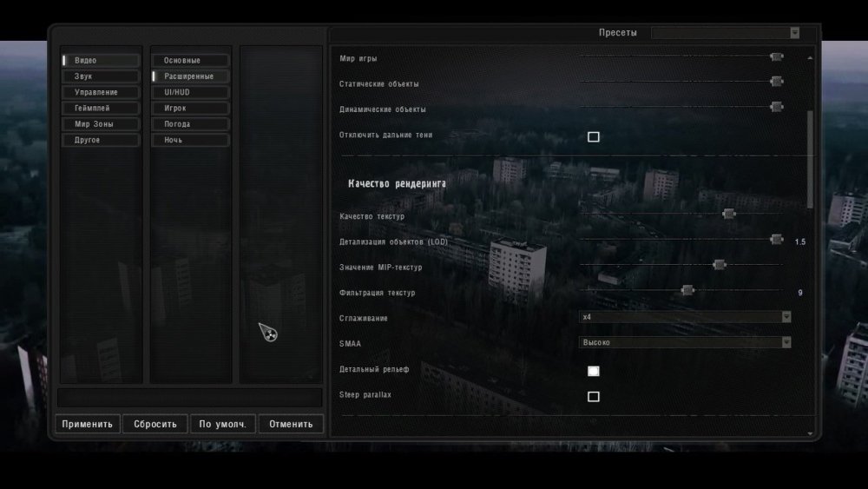
Task: Open the Основные video subsection
Action: [x=190, y=61]
